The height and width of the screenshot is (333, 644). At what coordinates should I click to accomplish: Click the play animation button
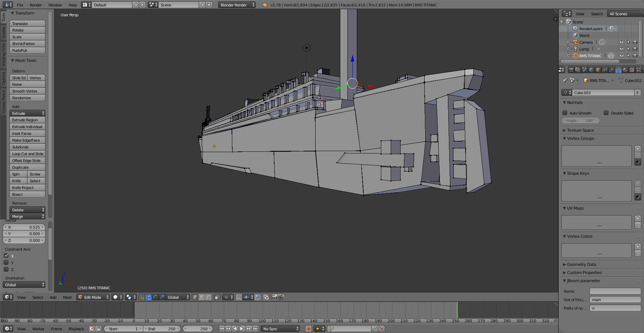[242, 329]
